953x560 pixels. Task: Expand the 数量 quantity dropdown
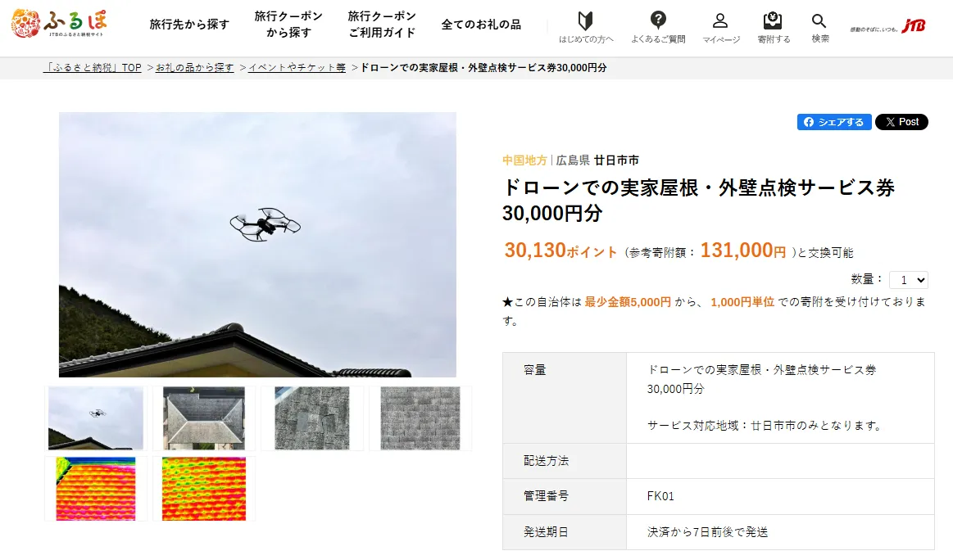point(909,280)
